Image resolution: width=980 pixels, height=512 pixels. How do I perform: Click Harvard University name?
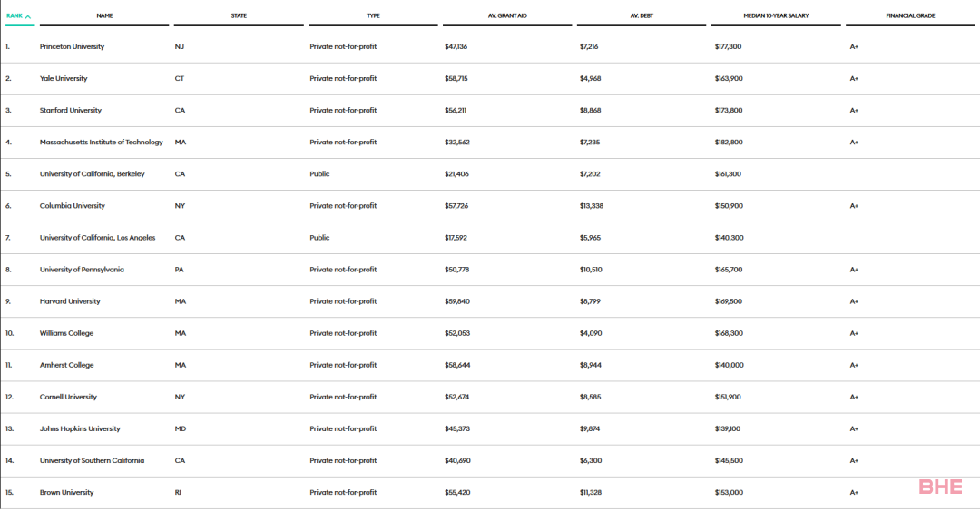70,302
